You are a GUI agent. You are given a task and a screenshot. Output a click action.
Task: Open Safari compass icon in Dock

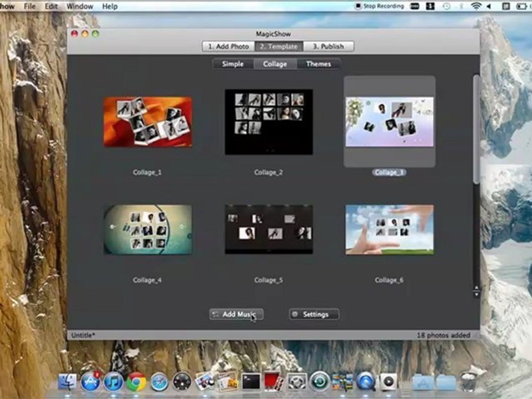(x=159, y=382)
